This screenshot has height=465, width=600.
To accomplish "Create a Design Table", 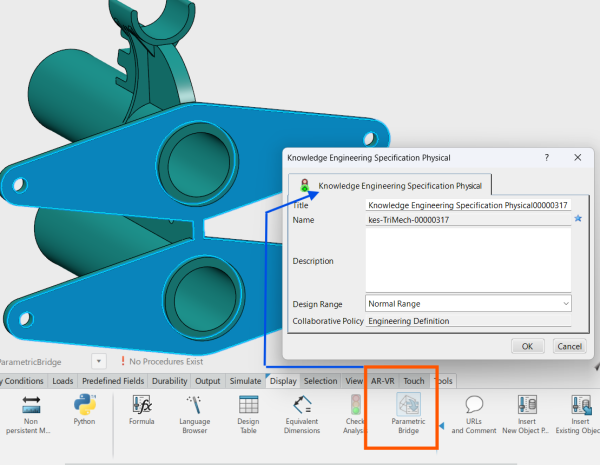I will (x=248, y=414).
